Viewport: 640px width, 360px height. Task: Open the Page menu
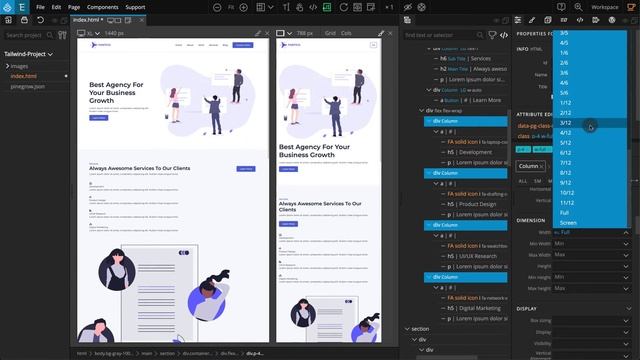74,7
